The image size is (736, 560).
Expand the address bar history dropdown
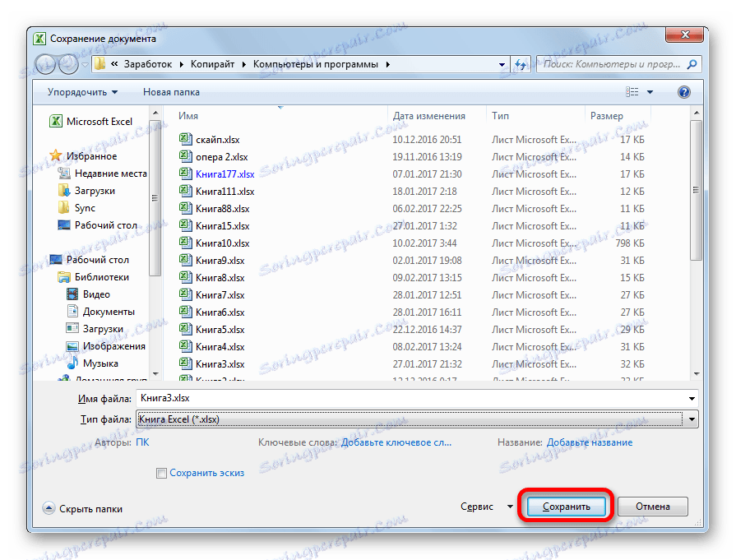click(x=502, y=65)
